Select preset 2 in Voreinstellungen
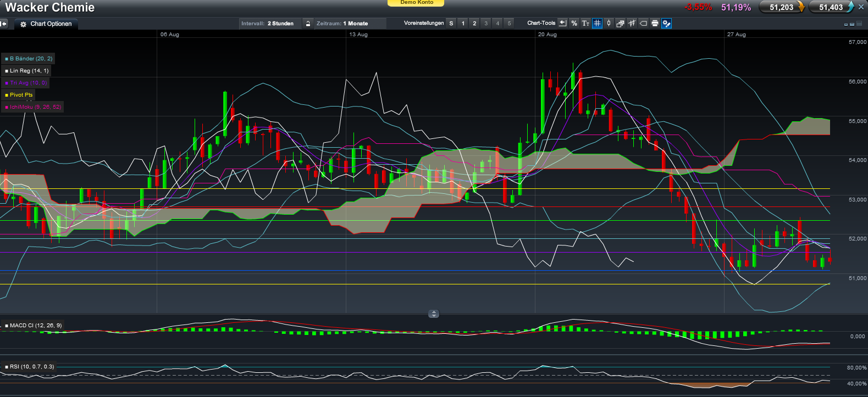 [x=474, y=23]
